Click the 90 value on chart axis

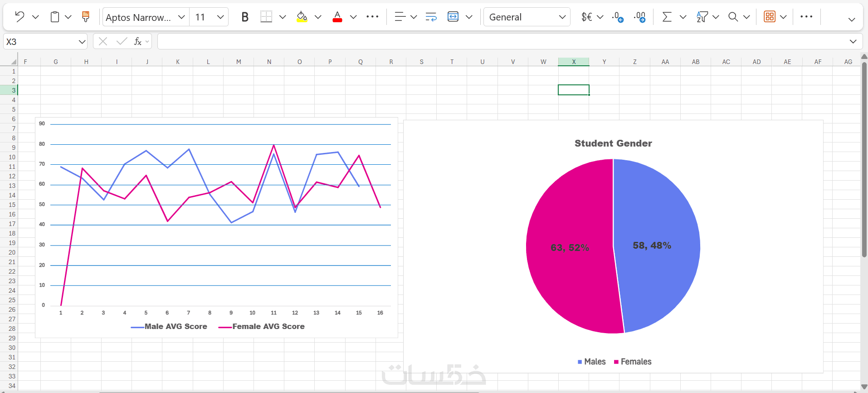click(x=42, y=123)
